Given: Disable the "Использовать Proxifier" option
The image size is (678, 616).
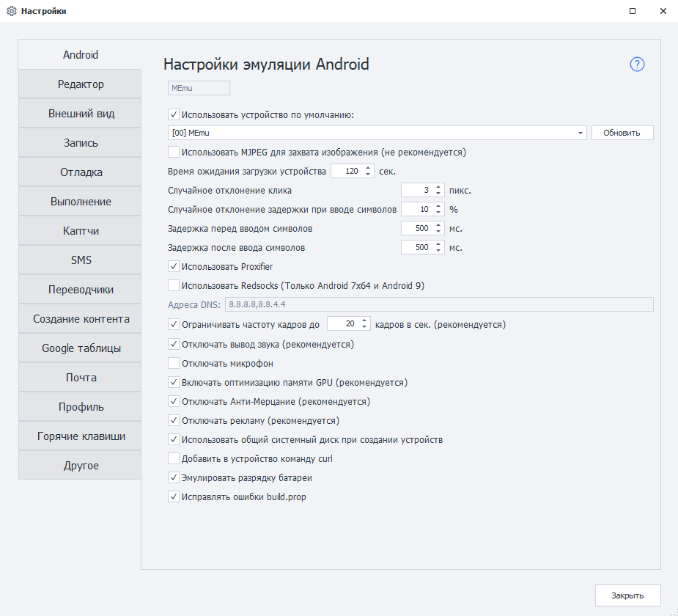Looking at the screenshot, I should click(x=173, y=267).
